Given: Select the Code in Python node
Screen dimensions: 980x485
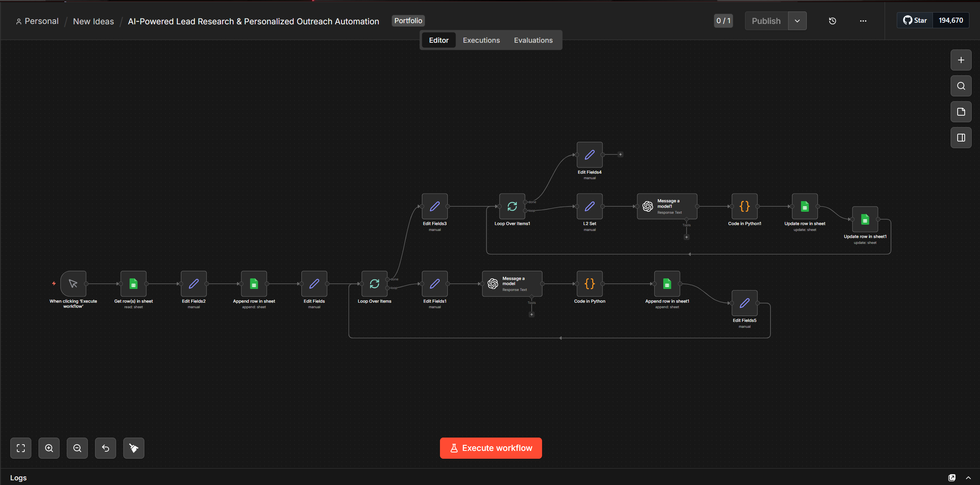Looking at the screenshot, I should (x=589, y=283).
